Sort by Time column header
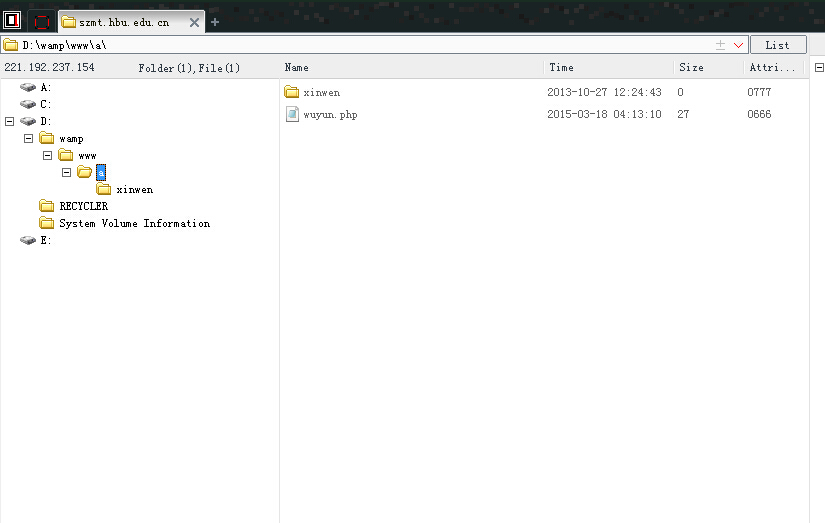Screen dimensions: 825x523 [561, 67]
